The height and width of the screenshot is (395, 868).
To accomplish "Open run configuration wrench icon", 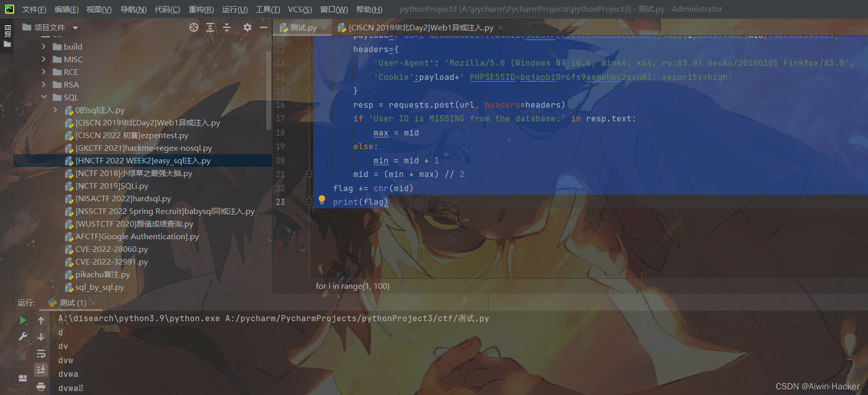I will point(23,336).
